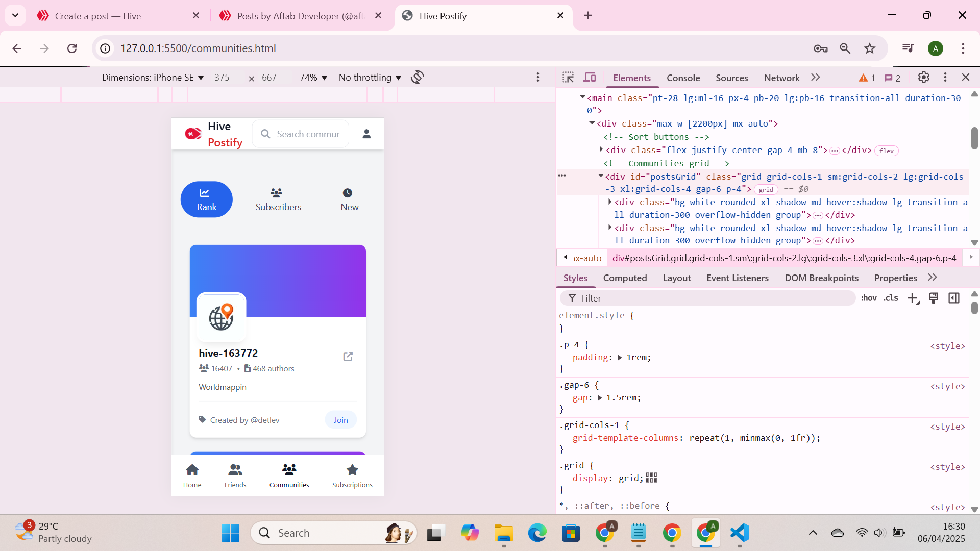This screenshot has width=980, height=551.
Task: Switch to Create a post — Hive tab
Action: [x=117, y=16]
